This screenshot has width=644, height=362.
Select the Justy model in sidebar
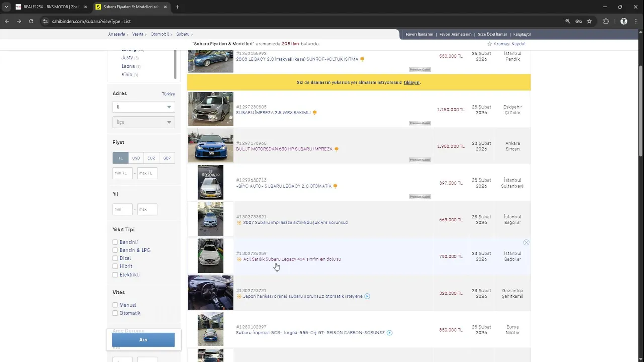pyautogui.click(x=127, y=58)
